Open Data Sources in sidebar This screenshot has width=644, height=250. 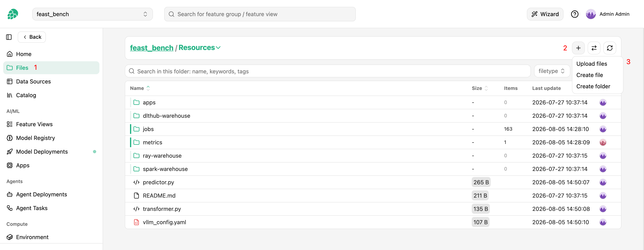click(x=51, y=81)
